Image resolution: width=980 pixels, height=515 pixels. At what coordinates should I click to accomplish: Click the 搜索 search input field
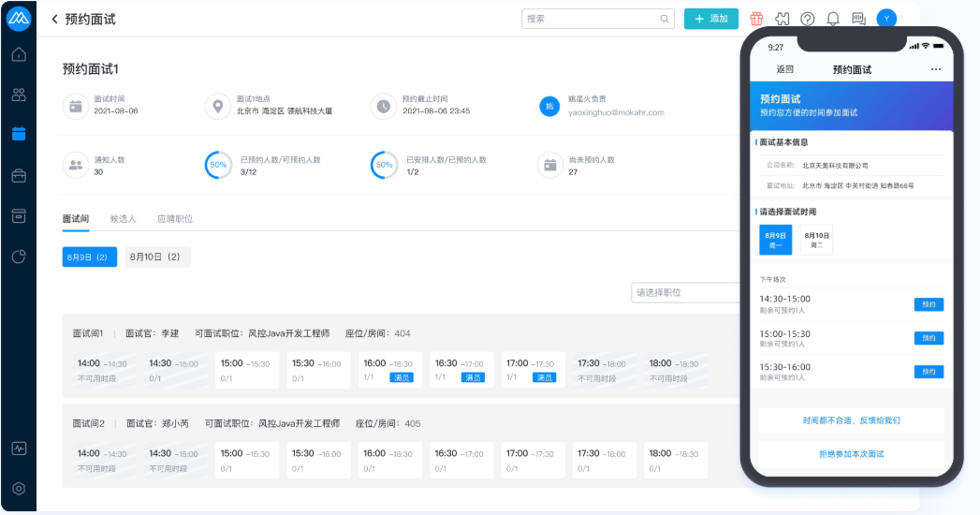[x=590, y=19]
